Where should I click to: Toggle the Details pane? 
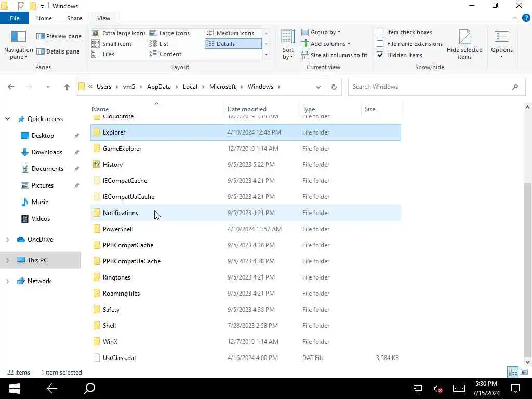click(x=58, y=51)
